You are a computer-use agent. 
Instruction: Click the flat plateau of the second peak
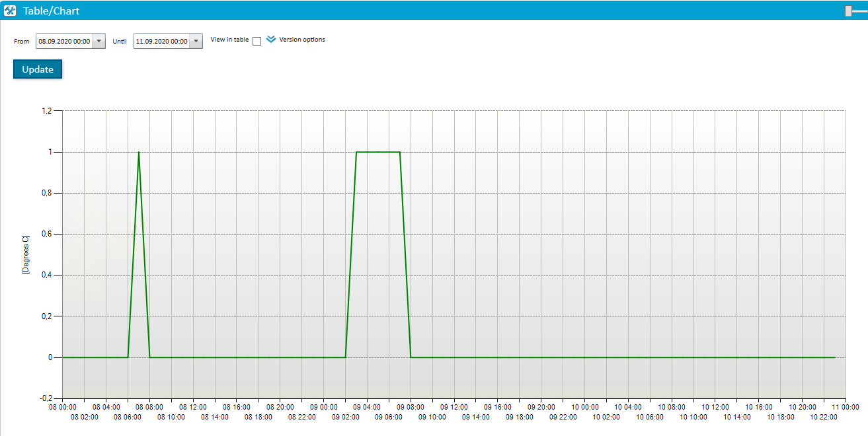[x=378, y=152]
